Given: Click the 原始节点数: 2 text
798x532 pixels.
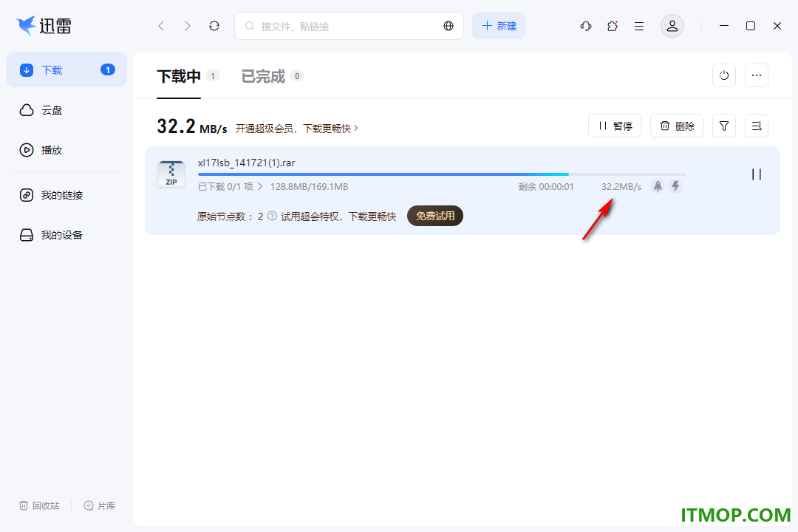Looking at the screenshot, I should pos(230,216).
